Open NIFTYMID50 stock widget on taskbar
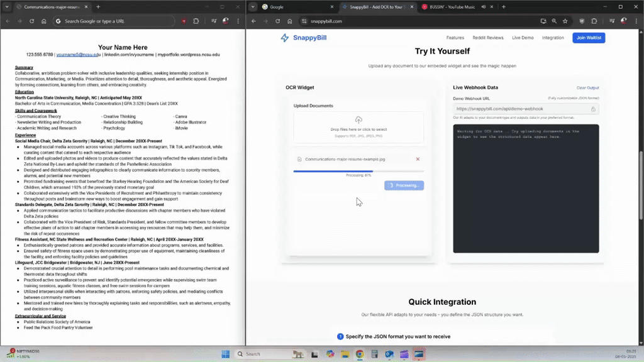 click(24, 354)
